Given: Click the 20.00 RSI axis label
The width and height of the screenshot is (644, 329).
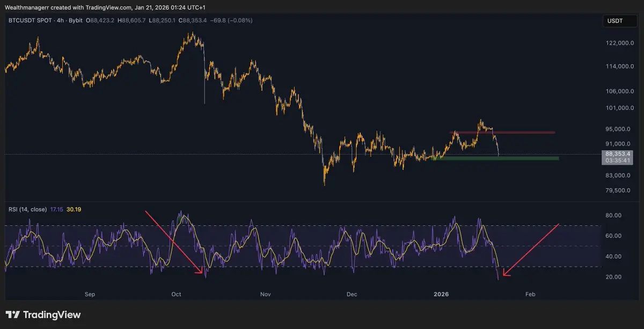Looking at the screenshot, I should tap(613, 277).
